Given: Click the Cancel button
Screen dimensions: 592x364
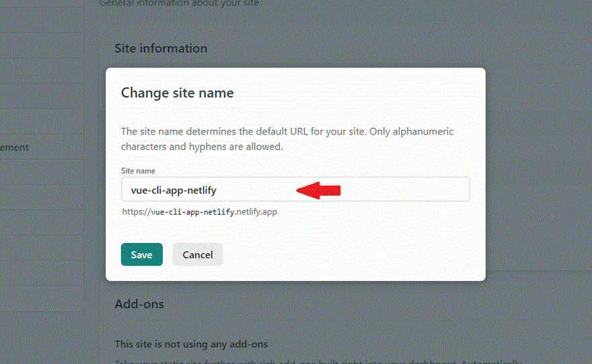Looking at the screenshot, I should point(198,254).
